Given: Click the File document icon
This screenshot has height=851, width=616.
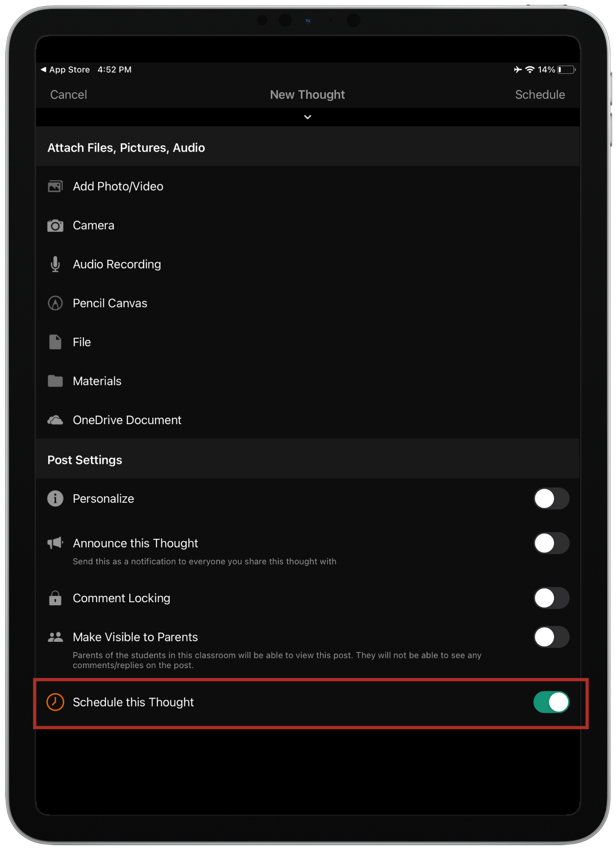Looking at the screenshot, I should (x=55, y=342).
